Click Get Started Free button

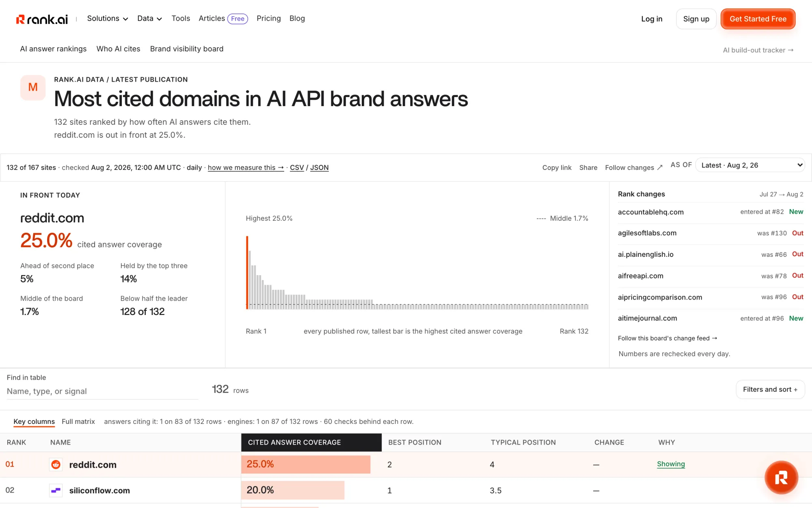pos(758,19)
